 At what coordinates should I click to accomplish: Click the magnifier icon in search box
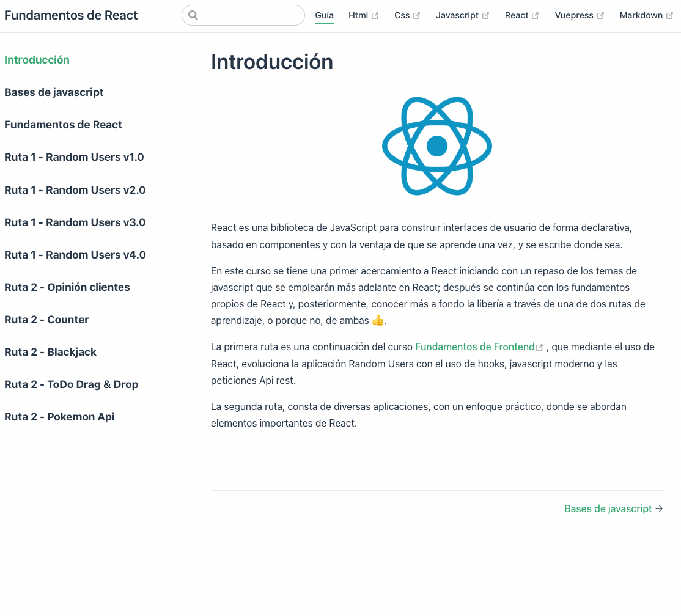(193, 16)
